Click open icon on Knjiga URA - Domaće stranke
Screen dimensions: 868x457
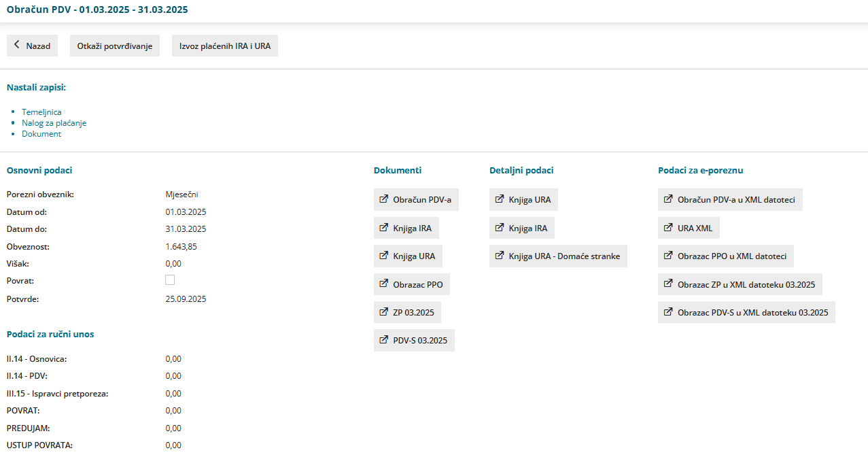coord(499,256)
